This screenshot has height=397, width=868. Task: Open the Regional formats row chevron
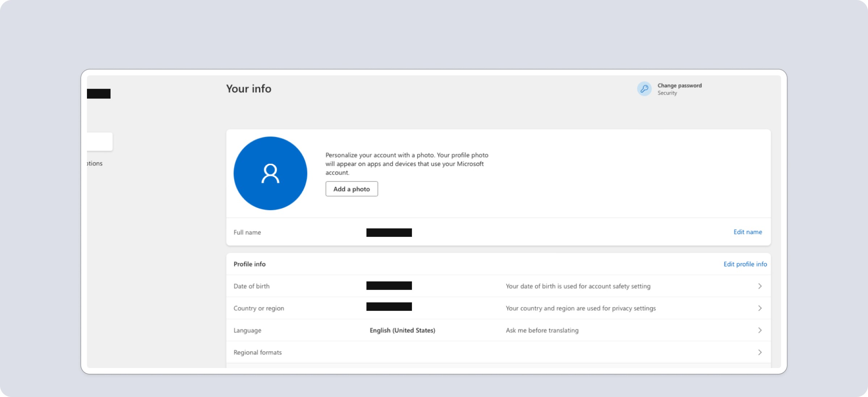tap(760, 352)
